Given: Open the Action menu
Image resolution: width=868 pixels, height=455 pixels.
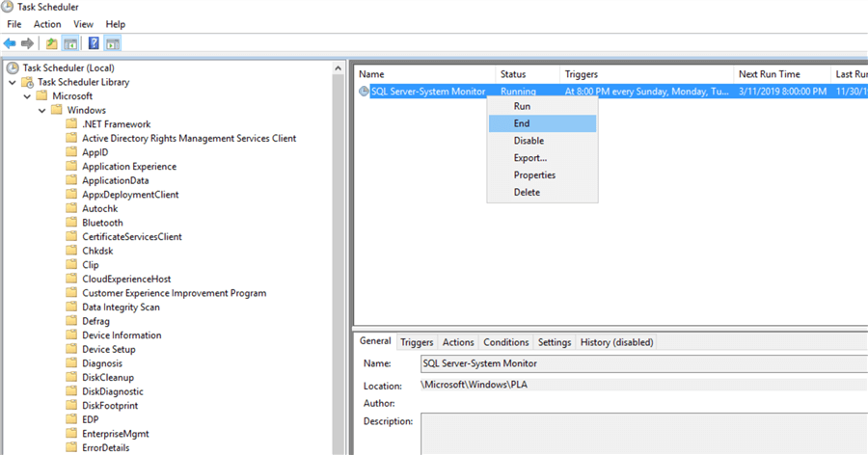Looking at the screenshot, I should pyautogui.click(x=47, y=24).
